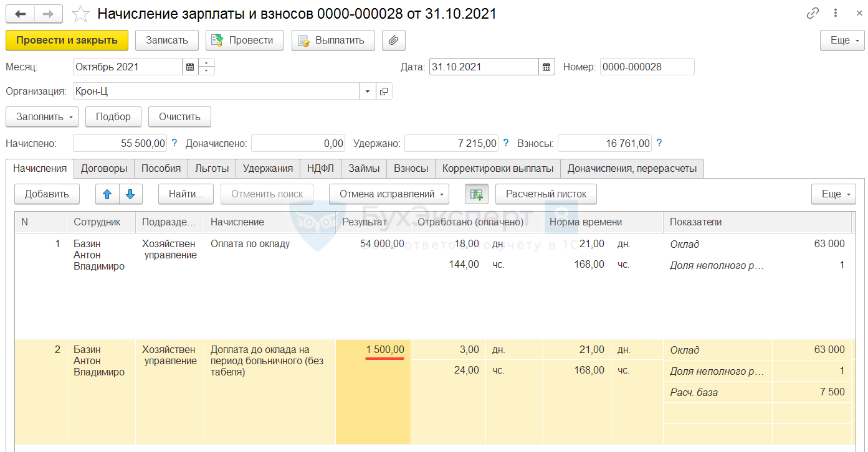This screenshot has height=452, width=868.
Task: Open Расчетный листок
Action: 546,194
